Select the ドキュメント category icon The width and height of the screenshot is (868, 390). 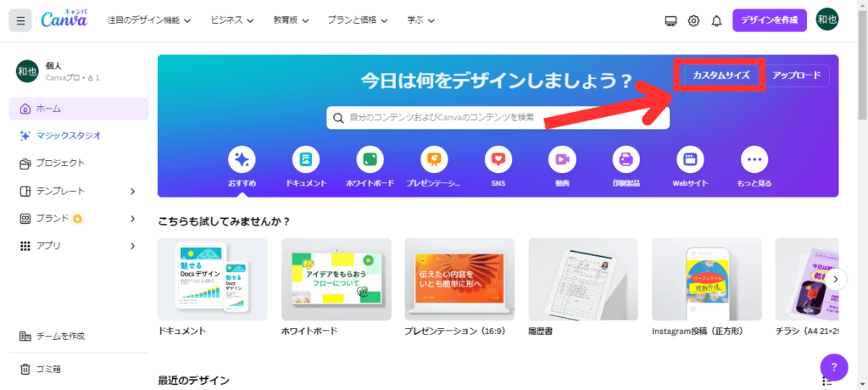pyautogui.click(x=306, y=160)
